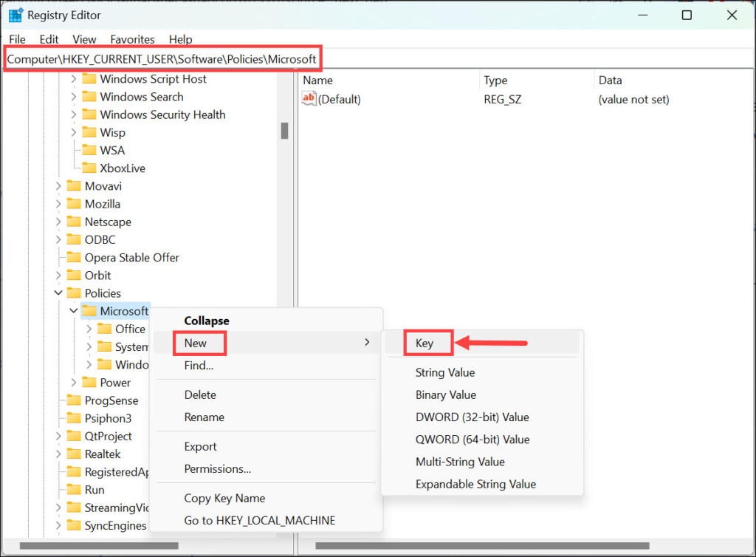This screenshot has height=557, width=756.
Task: Select the Mozilla folder icon
Action: pyautogui.click(x=74, y=204)
